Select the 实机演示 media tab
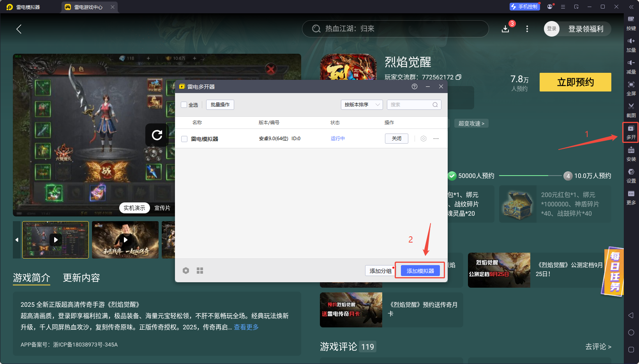The height and width of the screenshot is (364, 639). tap(134, 208)
